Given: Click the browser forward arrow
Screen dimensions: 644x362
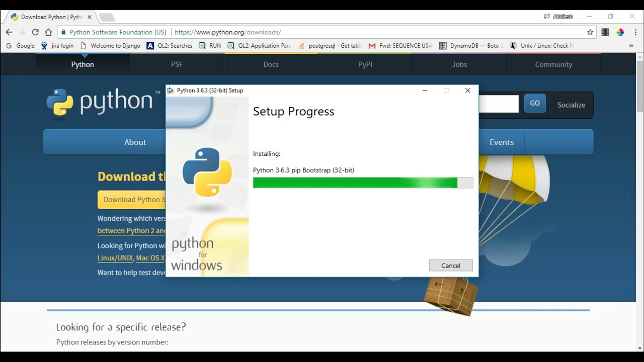Looking at the screenshot, I should 22,32.
